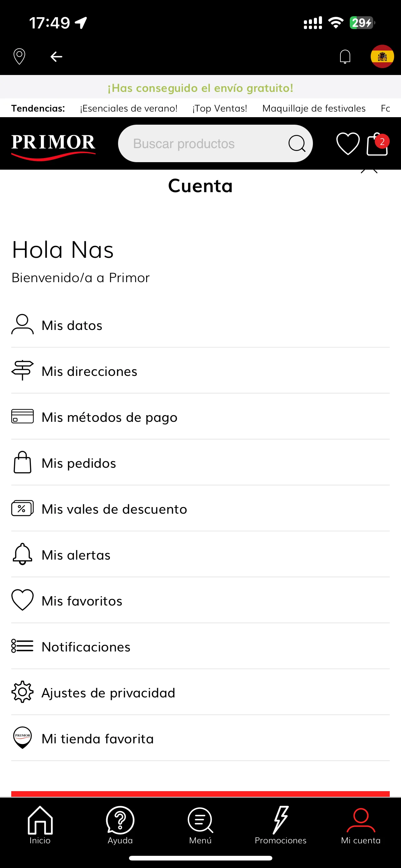Tap the store locator pin icon
This screenshot has width=401, height=868.
click(19, 56)
